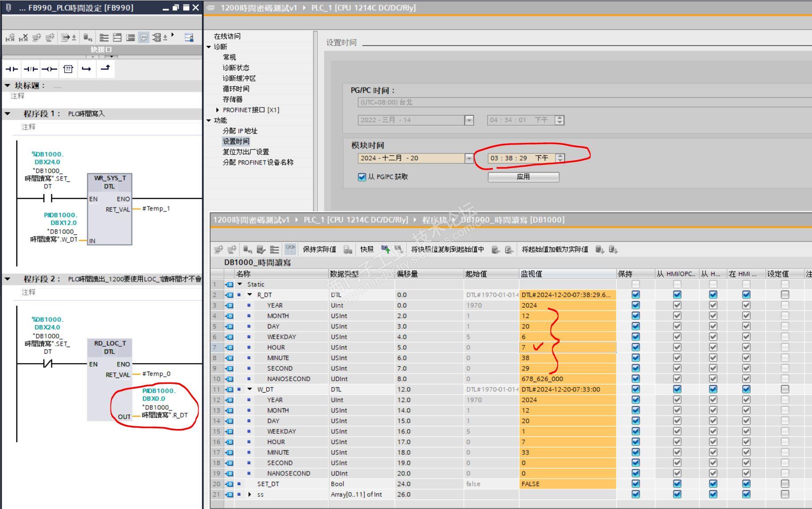
Task: Toggle 设定值 checkbox for ss row
Action: (785, 494)
